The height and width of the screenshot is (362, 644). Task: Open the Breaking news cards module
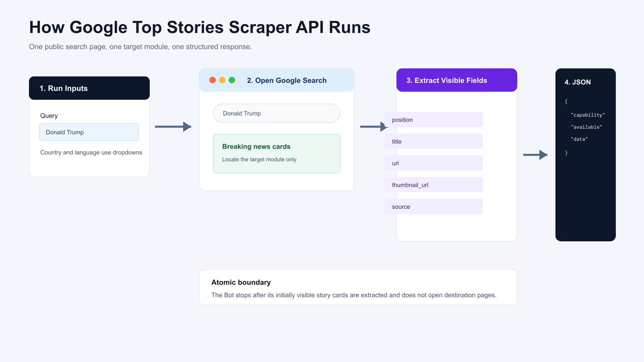[x=277, y=154]
